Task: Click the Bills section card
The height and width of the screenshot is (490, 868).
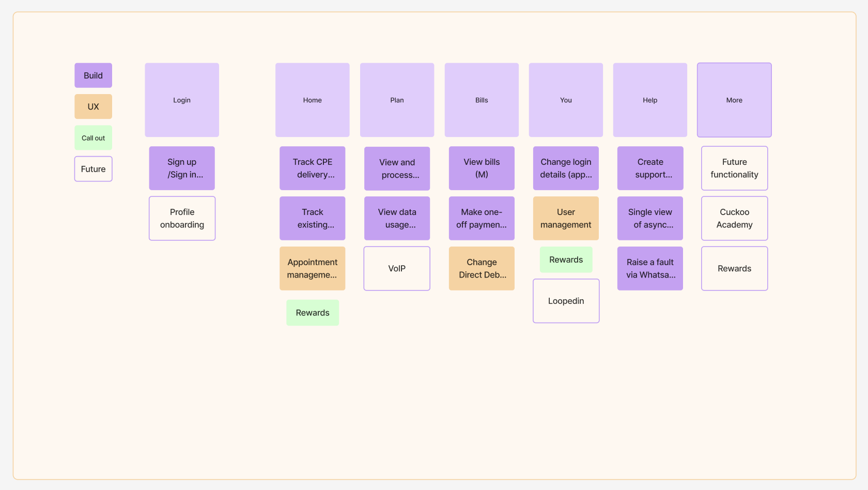Action: point(482,100)
